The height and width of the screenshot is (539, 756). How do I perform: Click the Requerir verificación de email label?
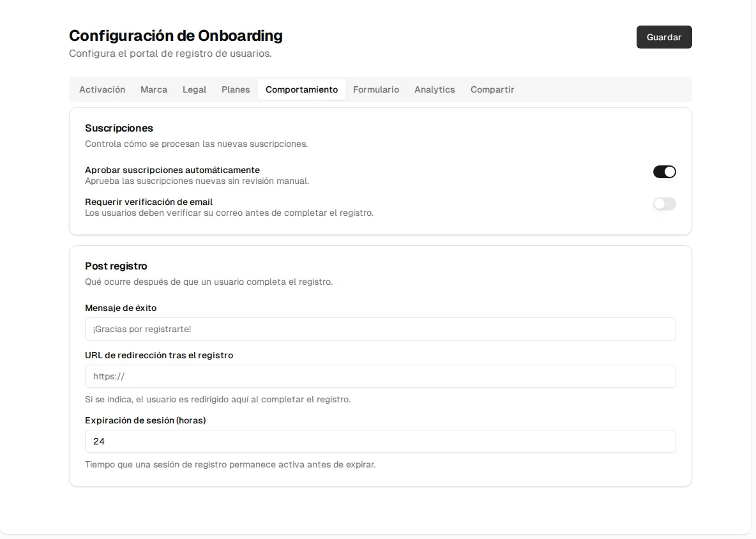tap(149, 202)
